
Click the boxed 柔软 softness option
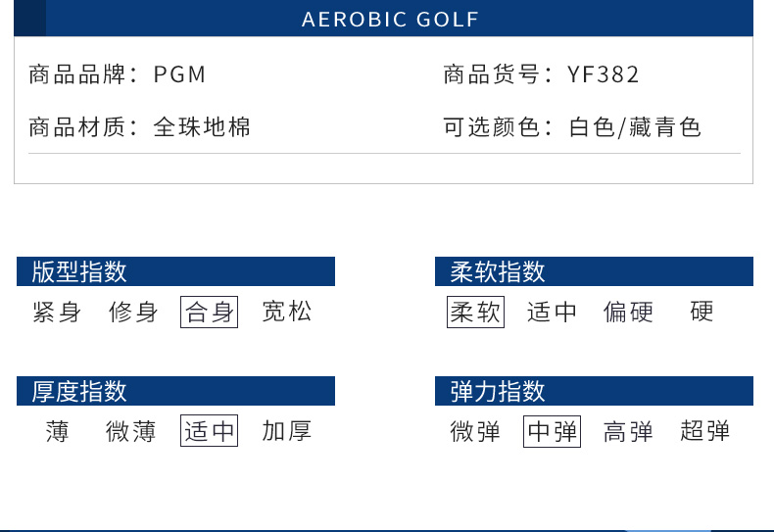point(475,313)
